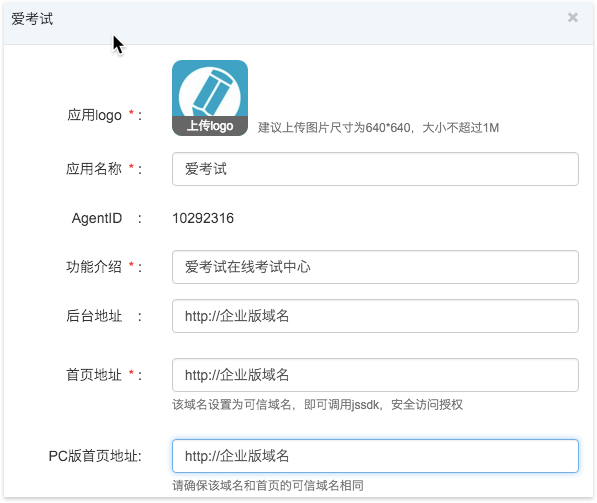Viewport: 597px width, 503px height.
Task: Click the AgentID value 10292316
Action: 203,218
